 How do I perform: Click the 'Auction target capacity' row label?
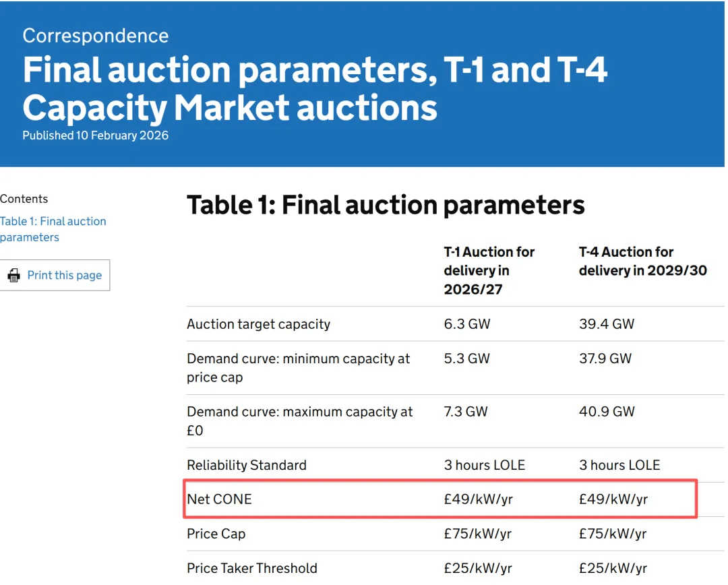coord(258,324)
